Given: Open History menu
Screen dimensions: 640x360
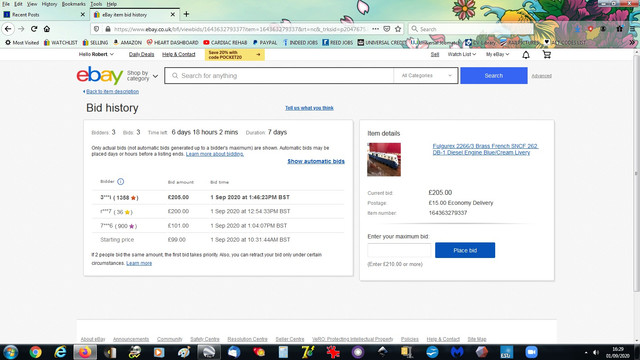Looking at the screenshot, I should point(49,4).
